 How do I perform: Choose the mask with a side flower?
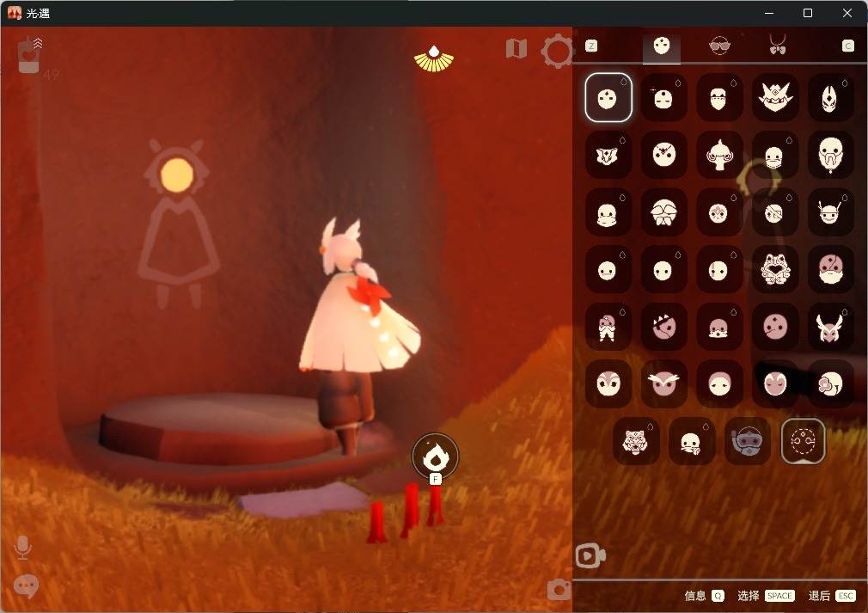(x=830, y=383)
